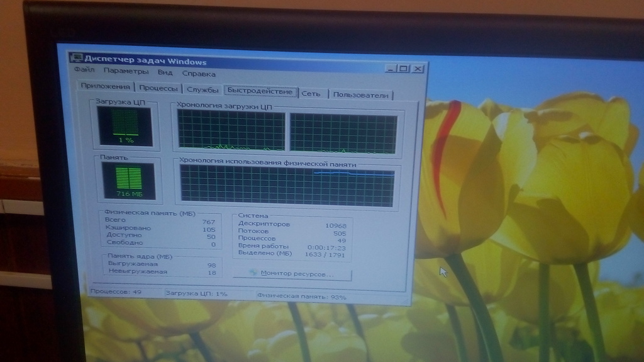
Task: Switch to the Приложения tab
Action: point(105,86)
